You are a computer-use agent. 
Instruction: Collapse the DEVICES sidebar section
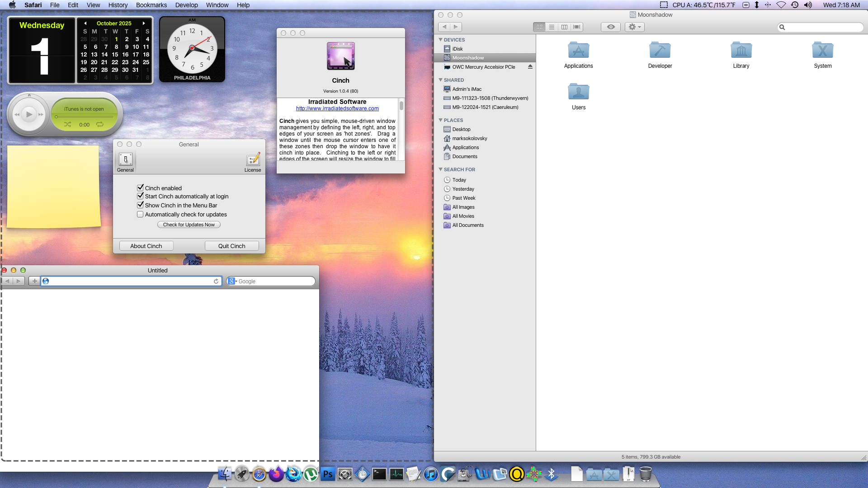[x=441, y=40]
